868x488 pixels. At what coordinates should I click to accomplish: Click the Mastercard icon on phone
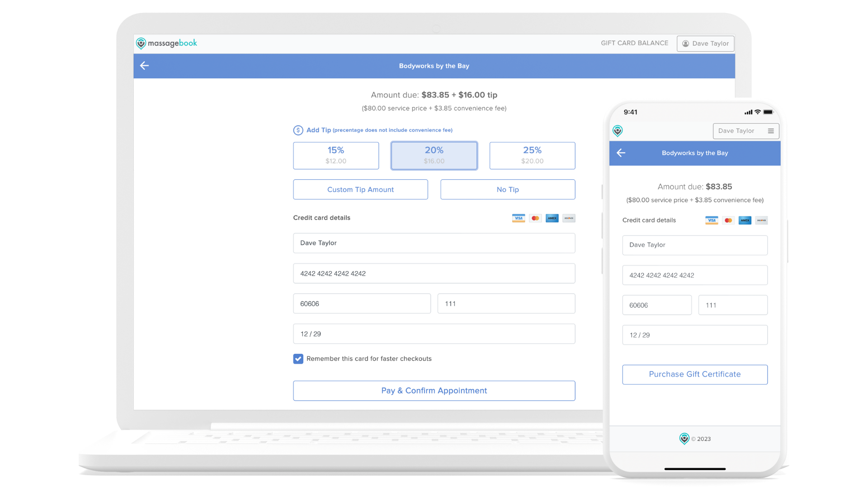(x=728, y=221)
